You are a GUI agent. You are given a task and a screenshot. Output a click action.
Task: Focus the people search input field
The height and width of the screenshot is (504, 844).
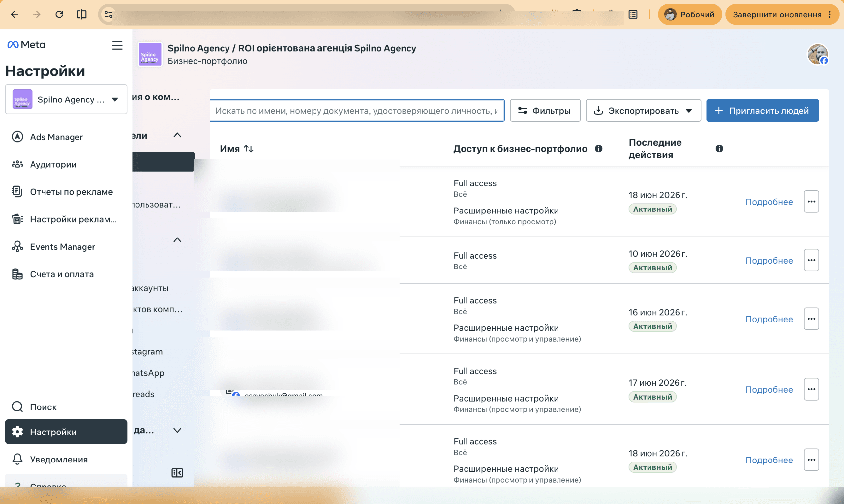click(357, 110)
